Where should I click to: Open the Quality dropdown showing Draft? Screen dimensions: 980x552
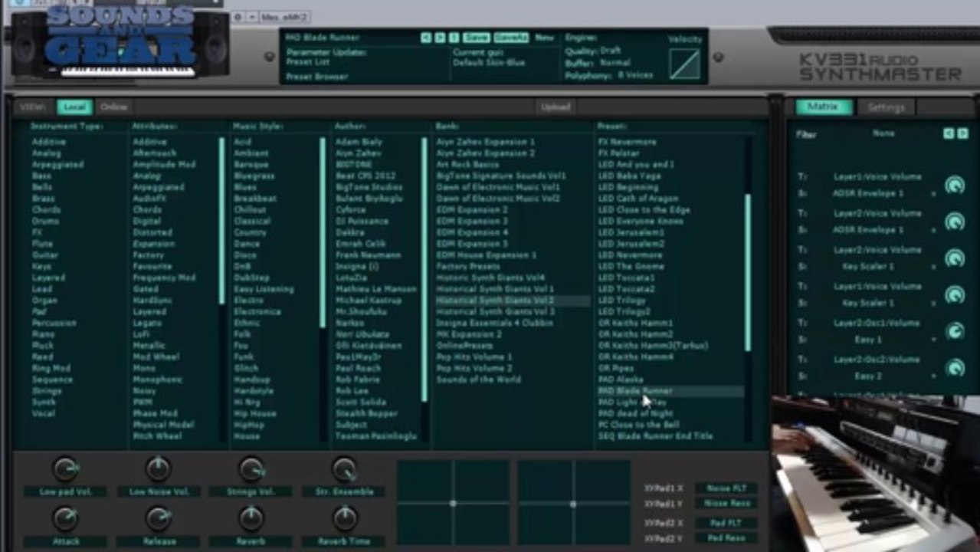tap(611, 51)
